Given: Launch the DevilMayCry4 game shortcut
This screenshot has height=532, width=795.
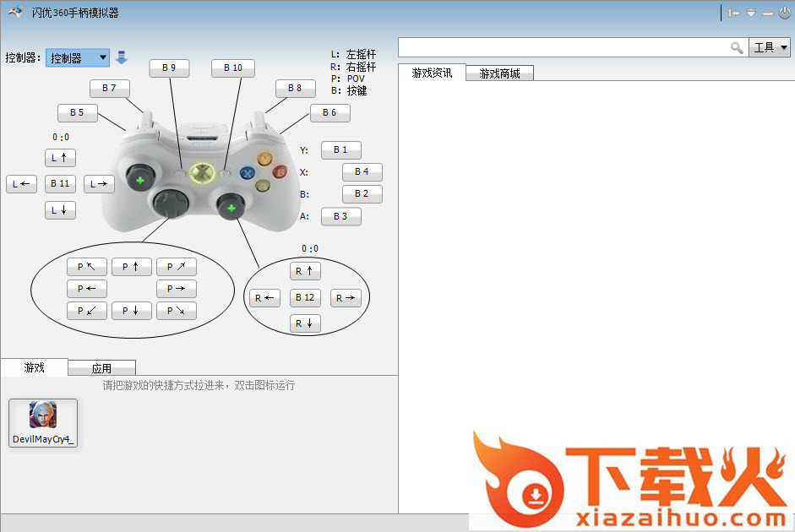Looking at the screenshot, I should [x=43, y=422].
